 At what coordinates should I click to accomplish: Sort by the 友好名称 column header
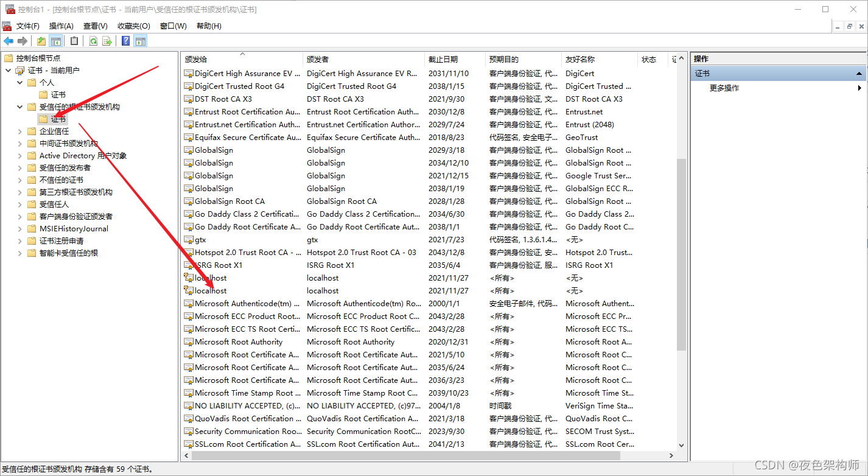pyautogui.click(x=600, y=59)
